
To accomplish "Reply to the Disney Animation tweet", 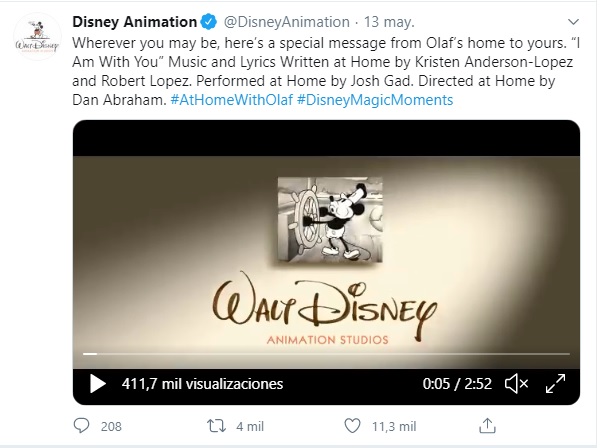I will [x=82, y=426].
